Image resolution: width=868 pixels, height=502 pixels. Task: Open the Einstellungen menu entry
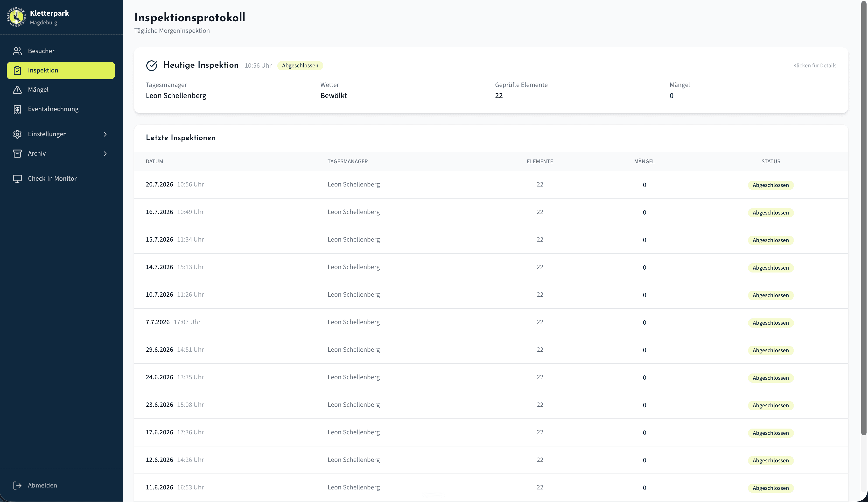[x=61, y=134]
